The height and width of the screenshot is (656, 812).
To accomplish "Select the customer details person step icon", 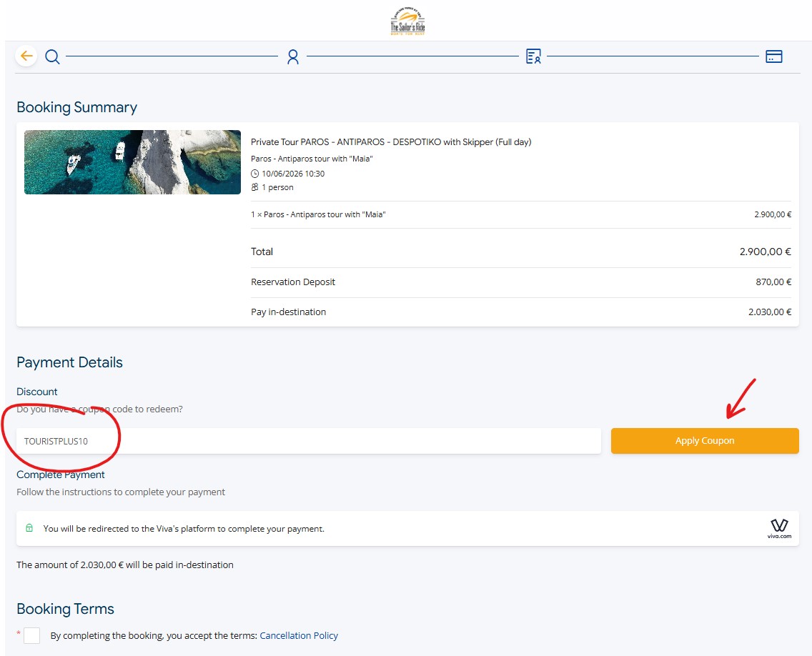I will pyautogui.click(x=292, y=56).
